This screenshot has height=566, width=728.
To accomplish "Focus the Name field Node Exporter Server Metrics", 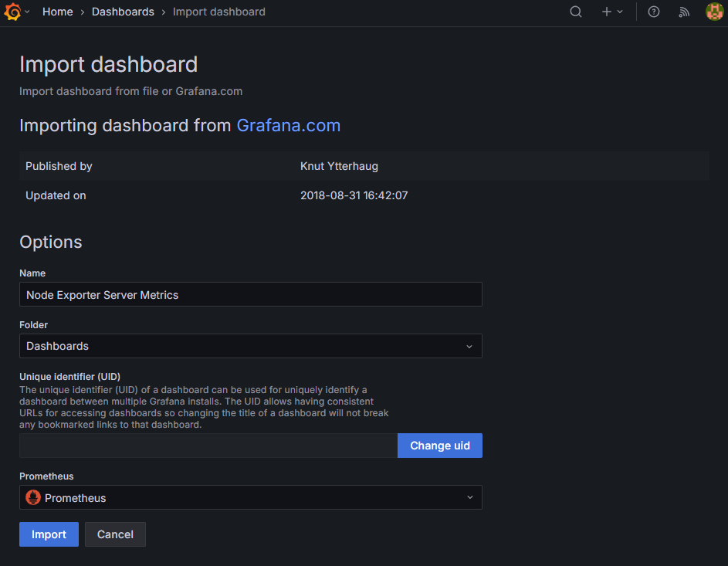I will point(251,294).
